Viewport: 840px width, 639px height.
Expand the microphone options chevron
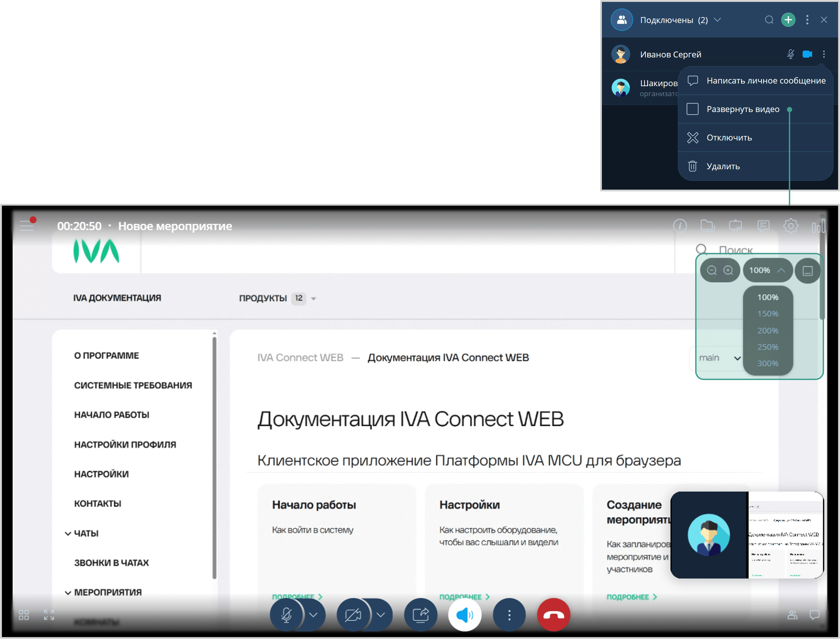point(313,615)
